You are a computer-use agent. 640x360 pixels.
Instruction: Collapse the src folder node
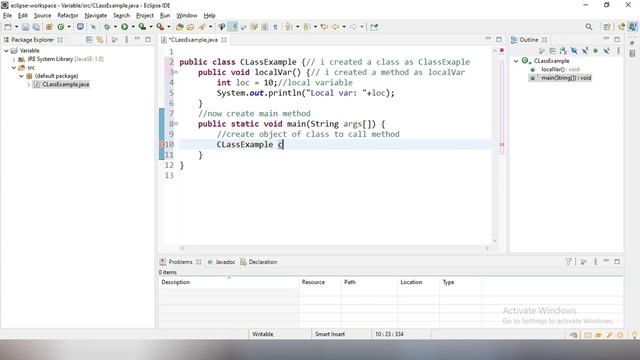tap(14, 67)
